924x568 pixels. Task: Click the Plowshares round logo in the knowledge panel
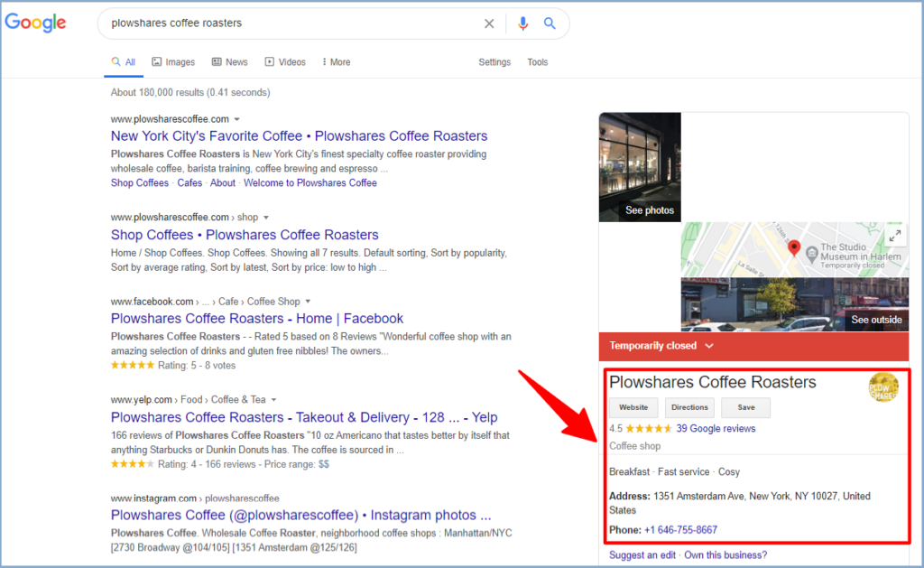pos(883,386)
